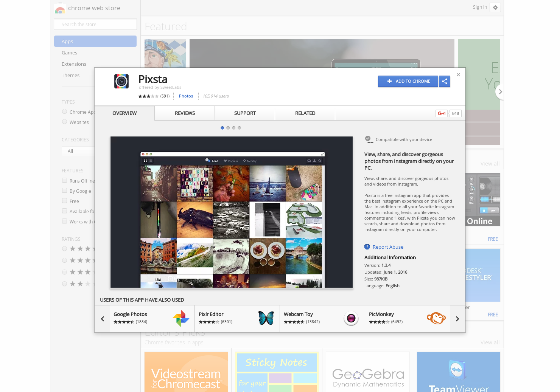Switch to the Reviews tab

click(x=184, y=113)
